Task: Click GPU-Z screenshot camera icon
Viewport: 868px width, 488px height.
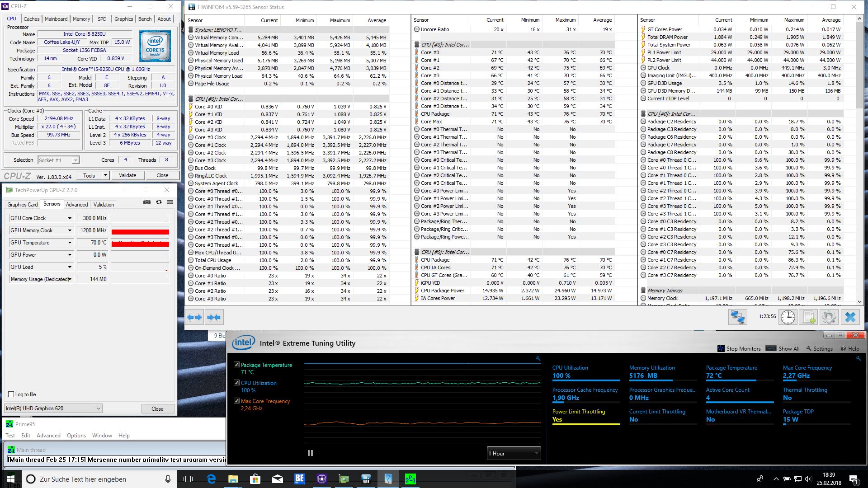Action: 147,202
